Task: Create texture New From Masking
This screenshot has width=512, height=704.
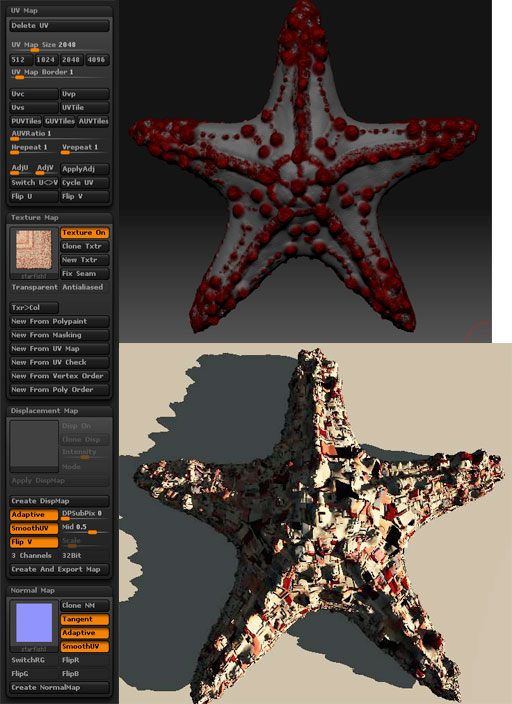Action: 59,335
